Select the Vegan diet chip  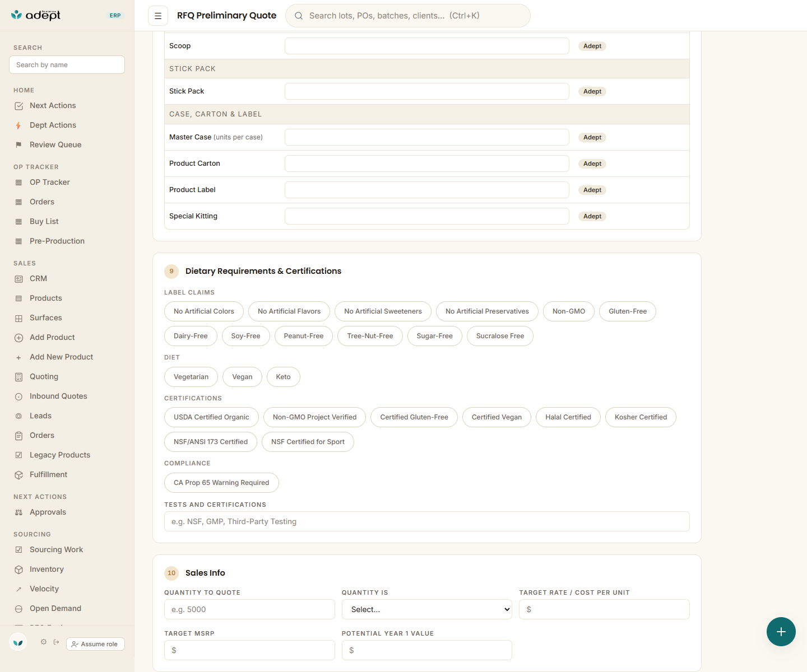tap(242, 377)
